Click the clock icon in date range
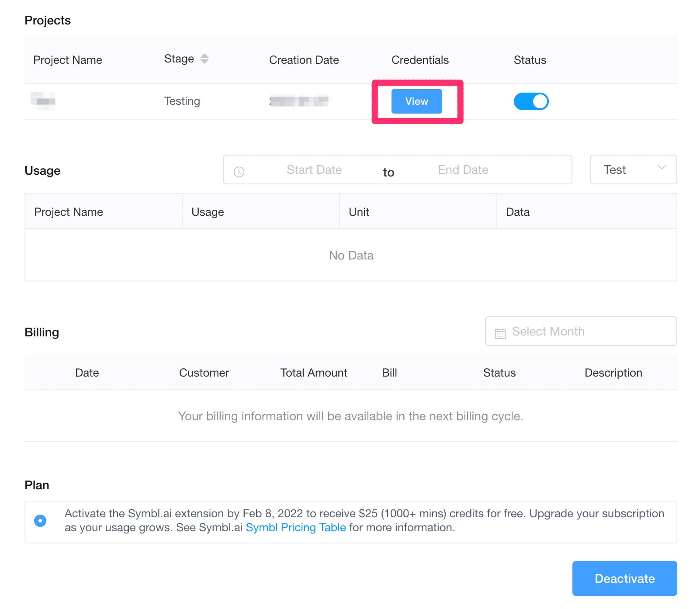Screen dimensions: 700x609 pos(239,172)
